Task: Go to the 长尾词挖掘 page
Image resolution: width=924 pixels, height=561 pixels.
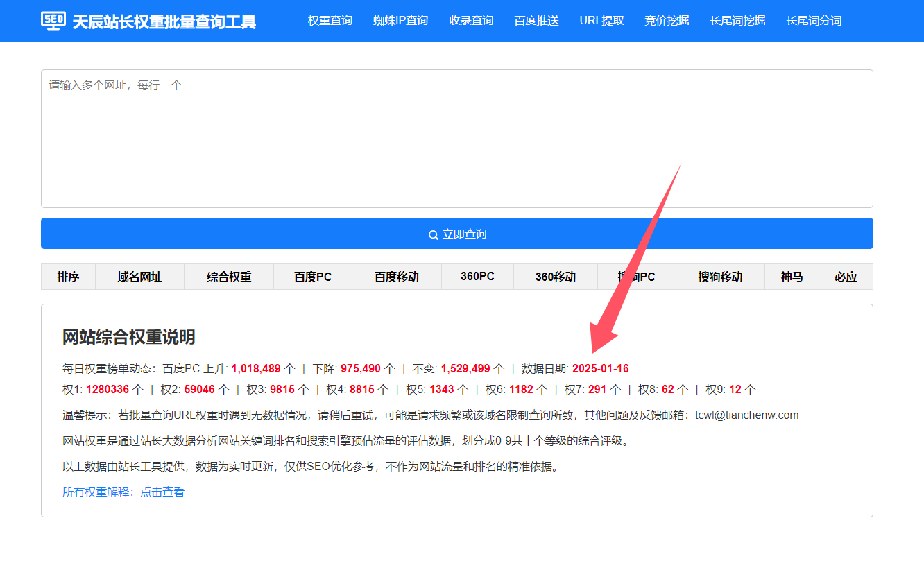Action: coord(738,21)
